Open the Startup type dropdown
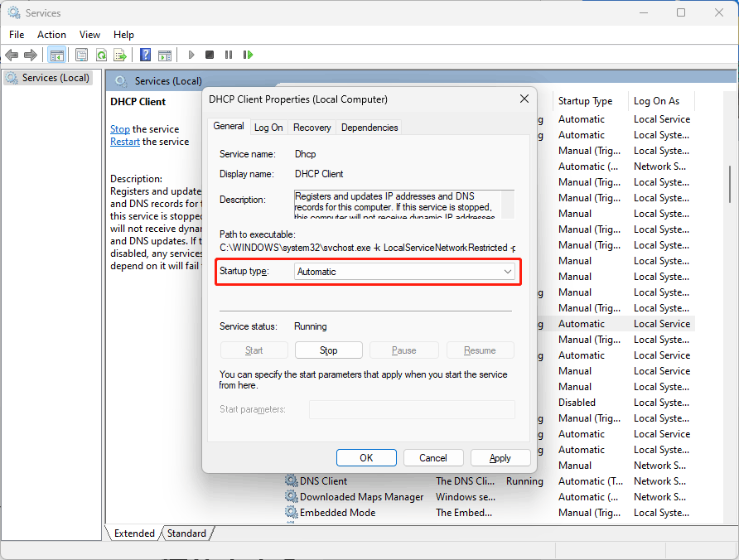Image resolution: width=739 pixels, height=560 pixels. click(404, 272)
